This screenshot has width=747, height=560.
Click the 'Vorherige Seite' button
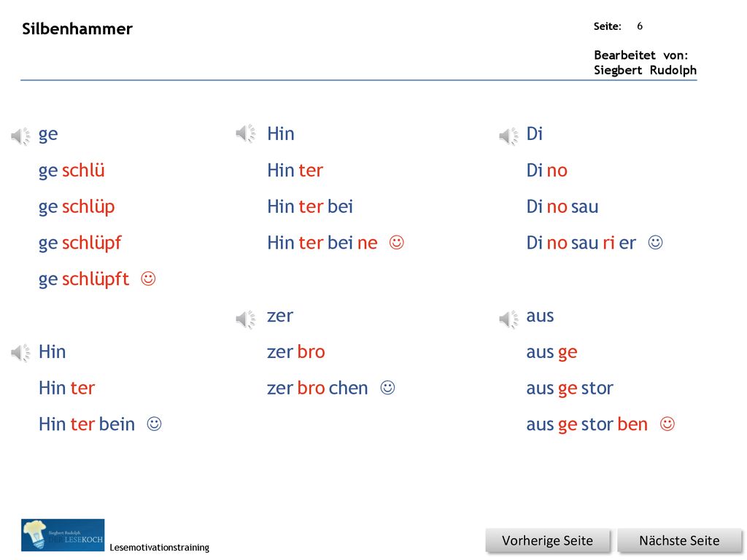[547, 541]
